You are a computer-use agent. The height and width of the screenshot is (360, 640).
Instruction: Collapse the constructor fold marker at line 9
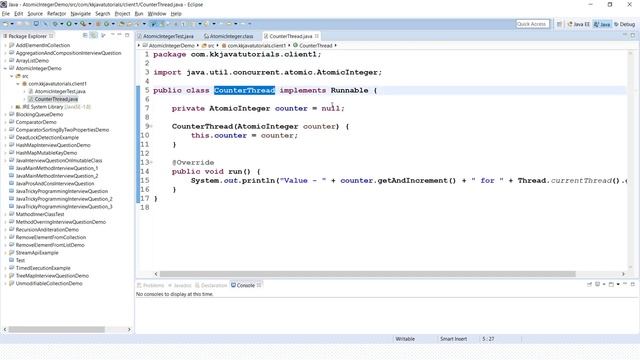[151, 126]
